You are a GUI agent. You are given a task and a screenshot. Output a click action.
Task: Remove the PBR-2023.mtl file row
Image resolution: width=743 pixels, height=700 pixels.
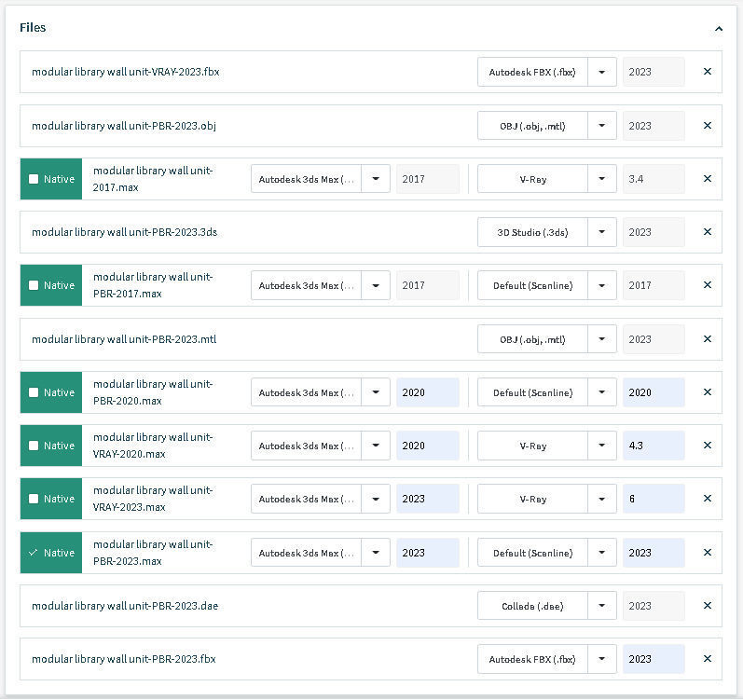(708, 339)
